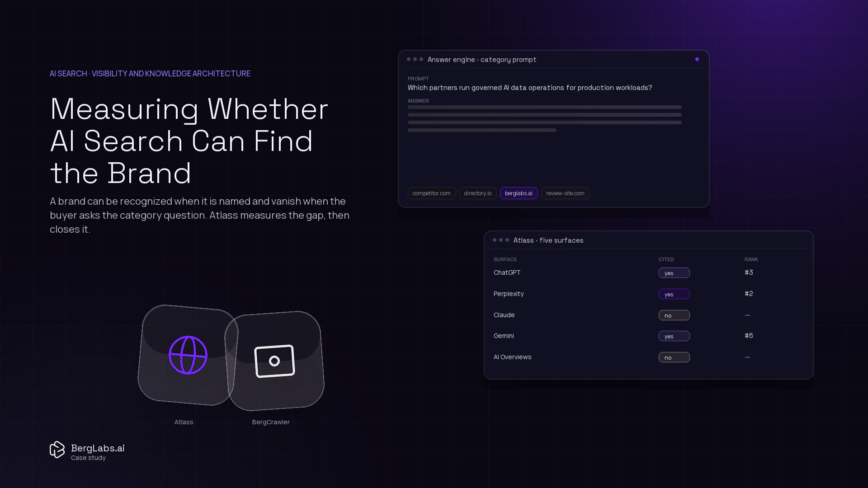Viewport: 868px width, 488px height.
Task: Click the prompt question about governed AI data operations
Action: [530, 88]
